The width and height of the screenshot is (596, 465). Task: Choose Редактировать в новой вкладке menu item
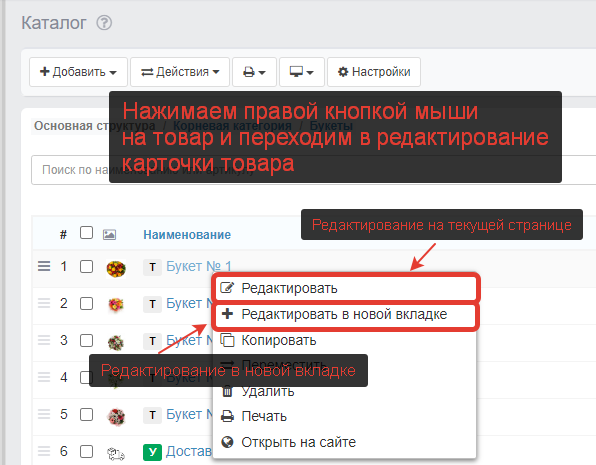pyautogui.click(x=345, y=314)
